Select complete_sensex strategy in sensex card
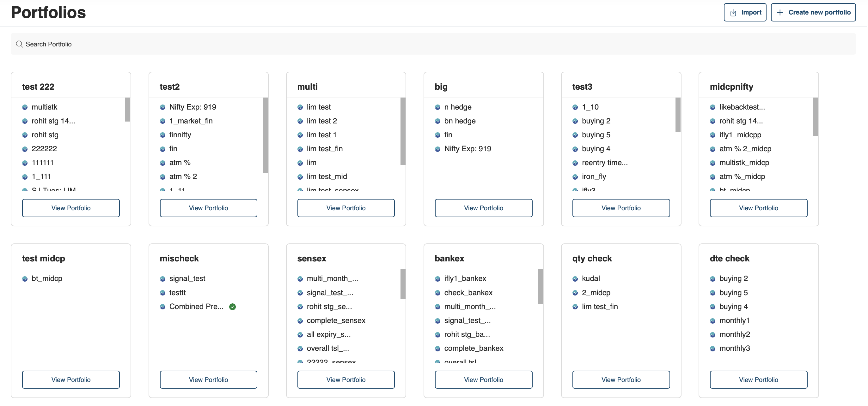Image resolution: width=868 pixels, height=406 pixels. tap(336, 320)
